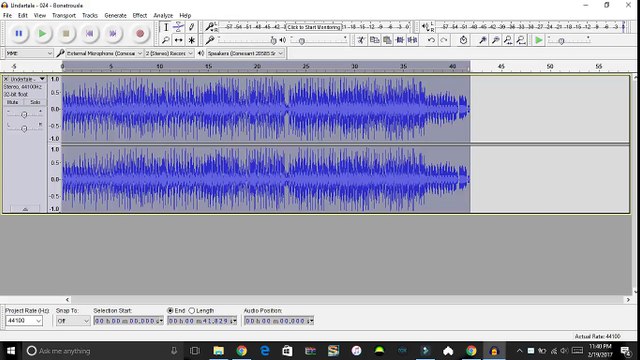Click the red Record button
The image size is (640, 360).
[x=140, y=33]
